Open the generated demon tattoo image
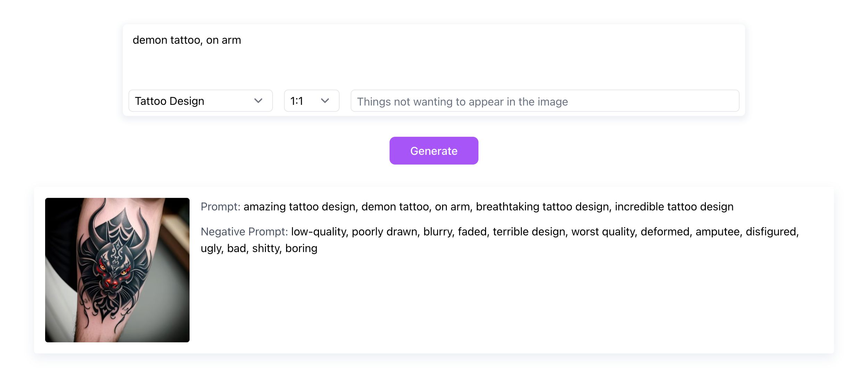This screenshot has height=375, width=868. (117, 270)
